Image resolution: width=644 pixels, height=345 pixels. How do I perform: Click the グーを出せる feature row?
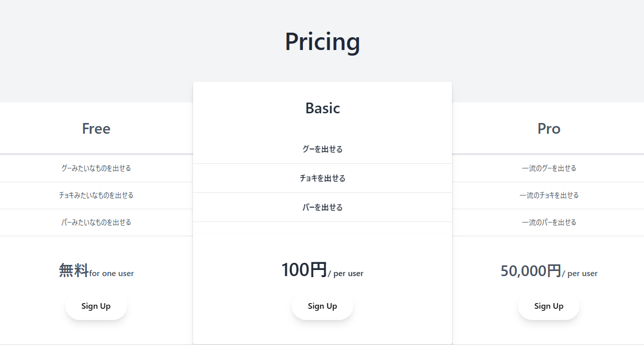pos(322,149)
